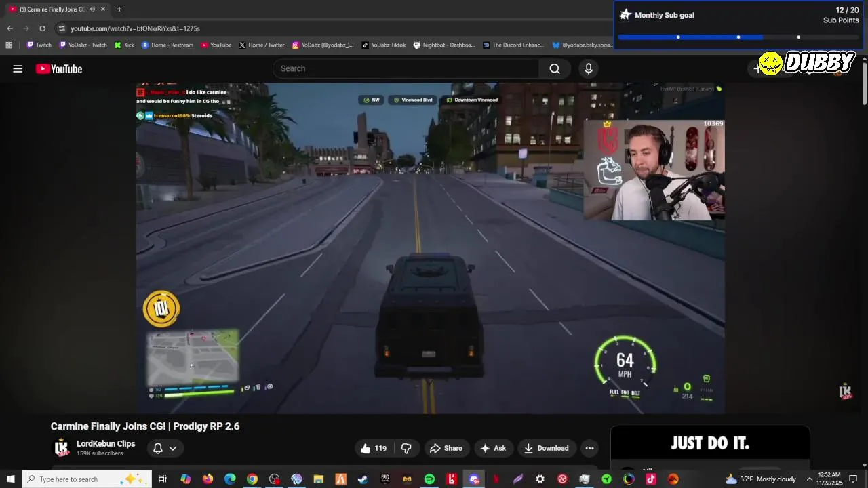Share the video
Screen dimensions: 868x488
tap(446, 448)
